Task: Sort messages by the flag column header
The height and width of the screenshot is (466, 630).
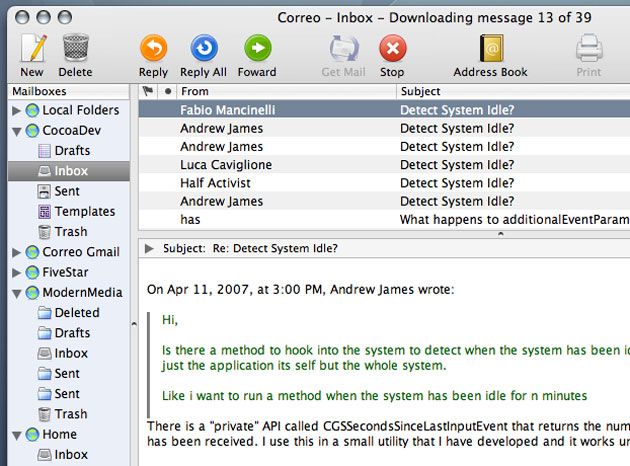Action: (148, 91)
